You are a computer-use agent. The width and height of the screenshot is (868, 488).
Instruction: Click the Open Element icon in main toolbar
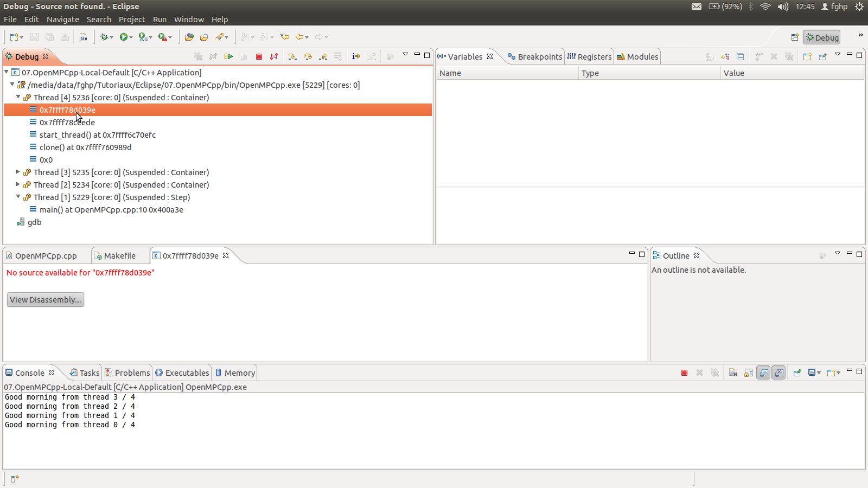click(189, 37)
